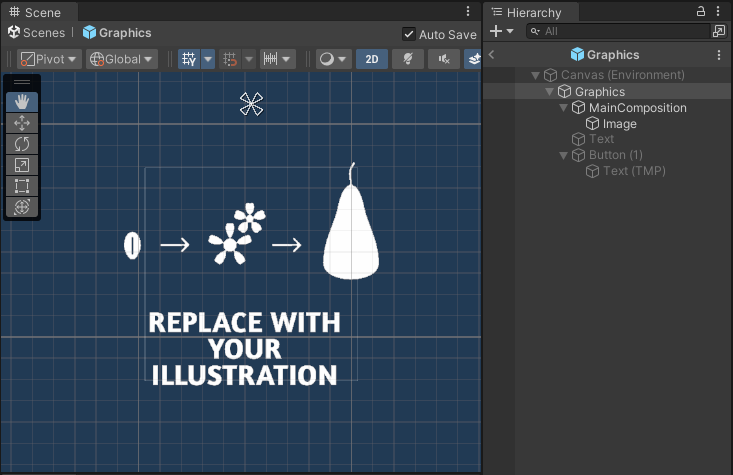Select the Scale tool

pyautogui.click(x=22, y=165)
